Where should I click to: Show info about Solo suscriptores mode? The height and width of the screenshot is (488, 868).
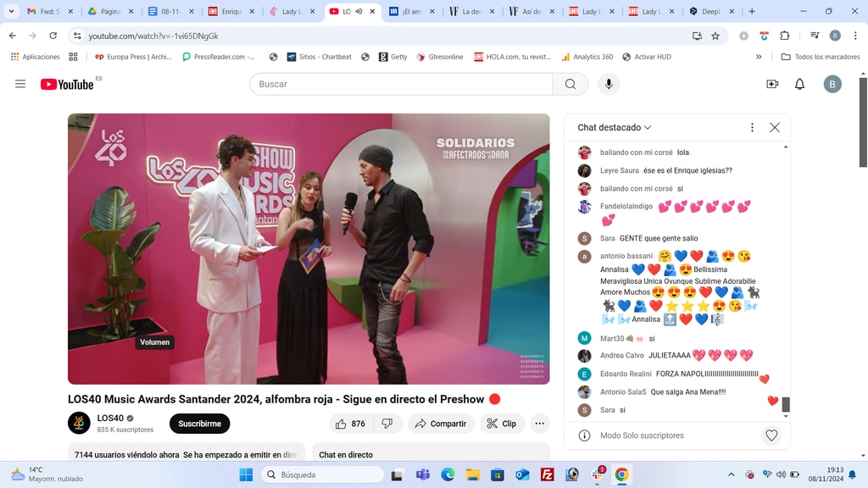(x=584, y=435)
